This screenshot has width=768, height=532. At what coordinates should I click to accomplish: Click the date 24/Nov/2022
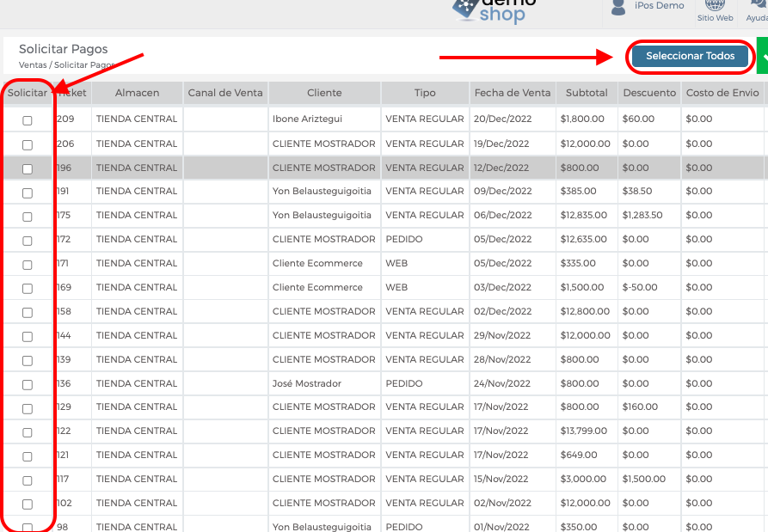pos(502,383)
